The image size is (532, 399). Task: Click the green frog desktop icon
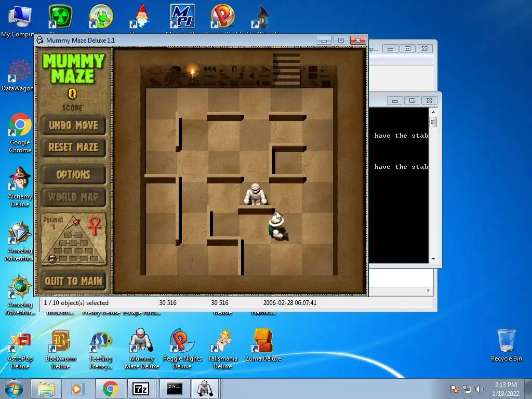pyautogui.click(x=101, y=16)
